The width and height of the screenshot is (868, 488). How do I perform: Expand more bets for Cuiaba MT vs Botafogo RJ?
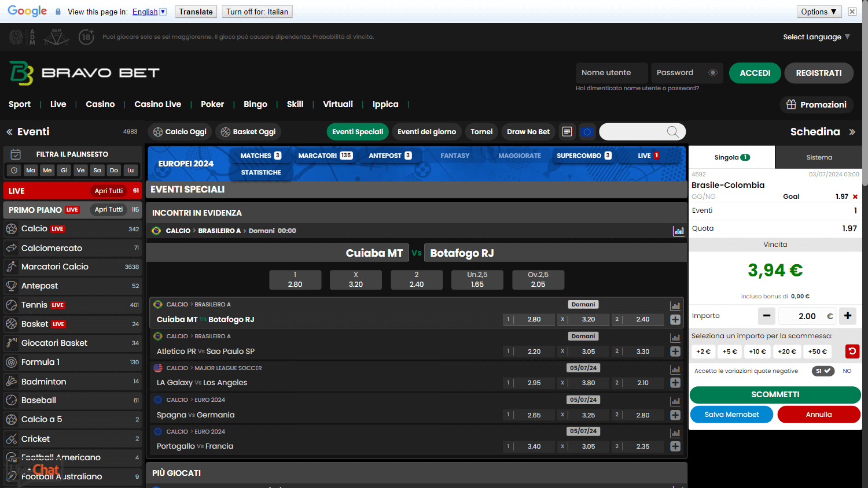pyautogui.click(x=675, y=319)
